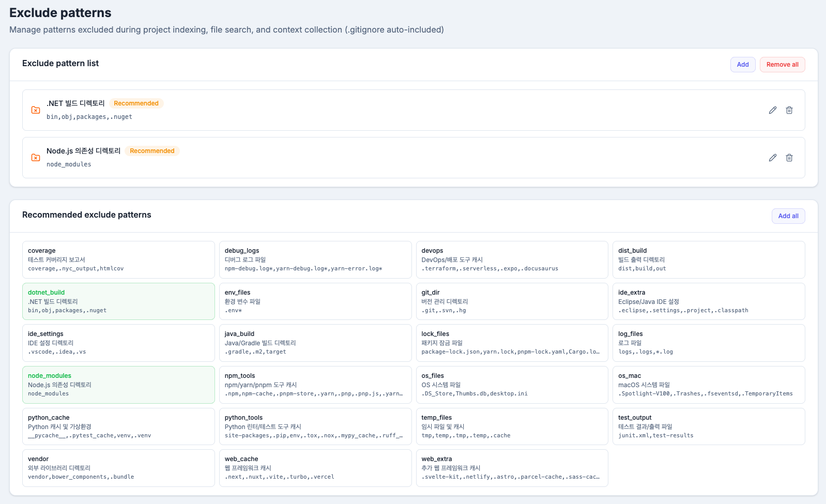Select the python_tools pattern card
The height and width of the screenshot is (504, 826).
click(x=315, y=426)
